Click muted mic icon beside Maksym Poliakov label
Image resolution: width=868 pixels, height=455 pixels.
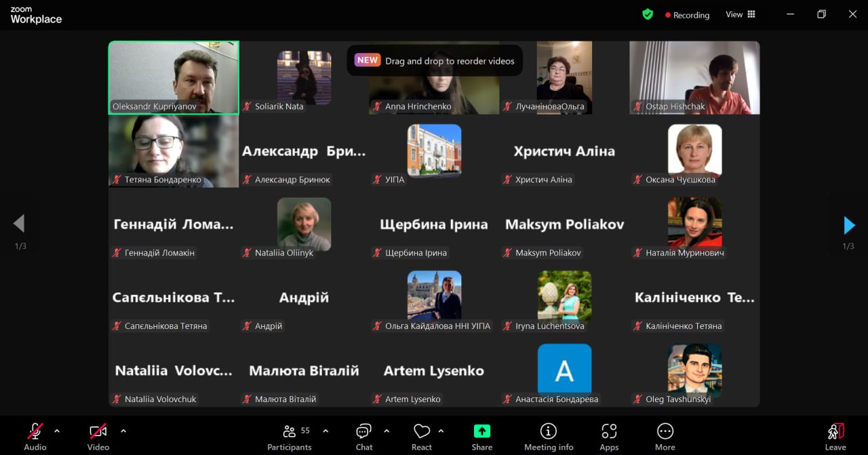click(x=508, y=253)
